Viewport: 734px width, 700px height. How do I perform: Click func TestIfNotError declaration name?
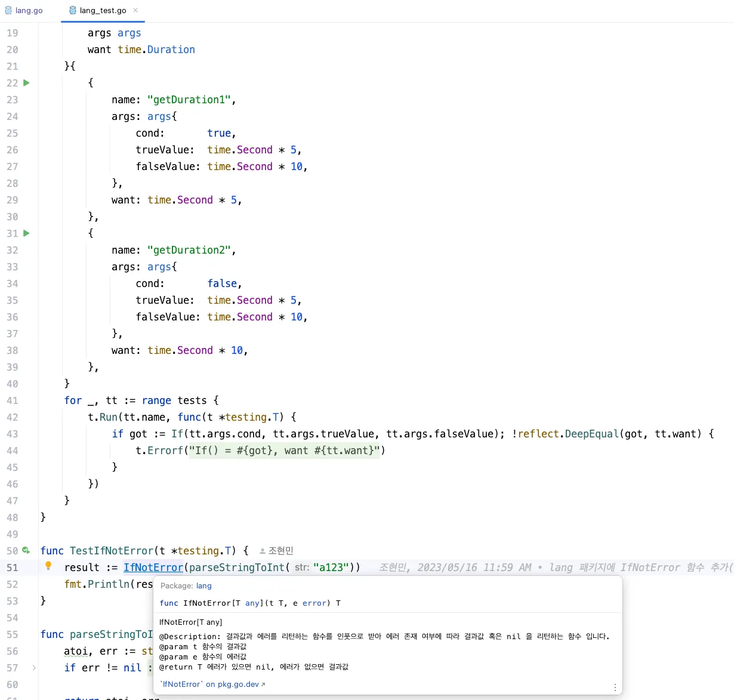(112, 551)
